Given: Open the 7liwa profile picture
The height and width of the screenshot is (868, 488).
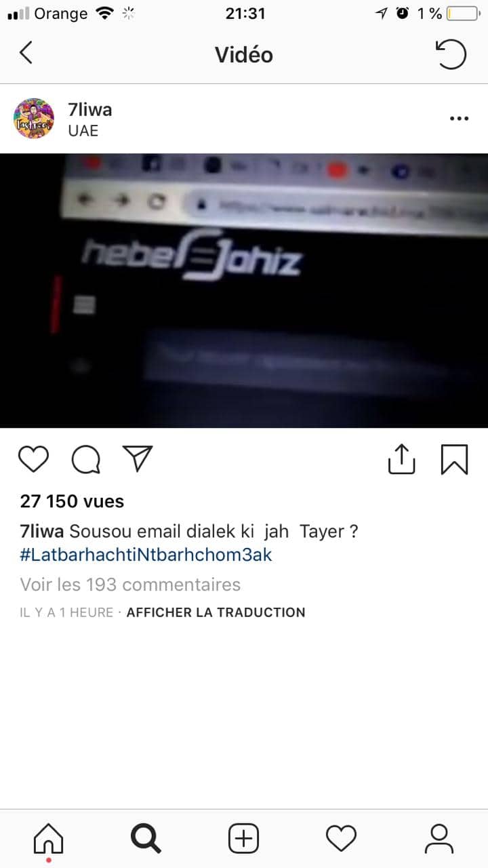Looking at the screenshot, I should pos(34,119).
